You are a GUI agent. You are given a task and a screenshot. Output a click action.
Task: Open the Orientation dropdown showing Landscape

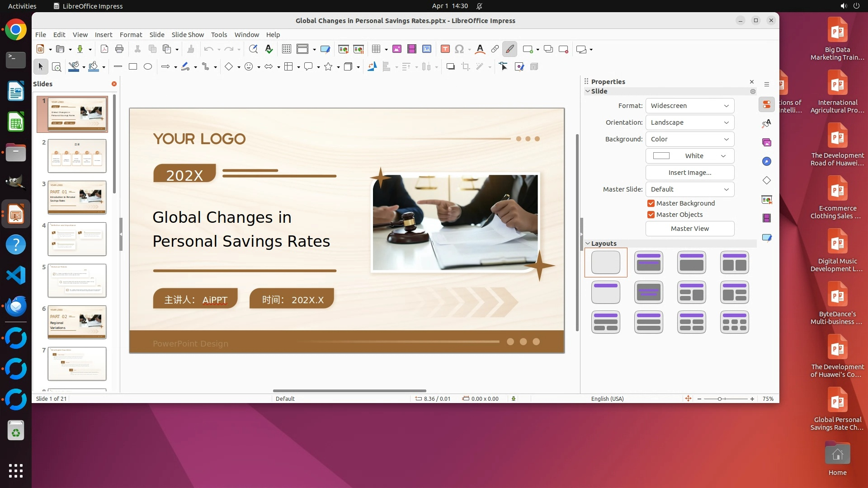point(689,122)
